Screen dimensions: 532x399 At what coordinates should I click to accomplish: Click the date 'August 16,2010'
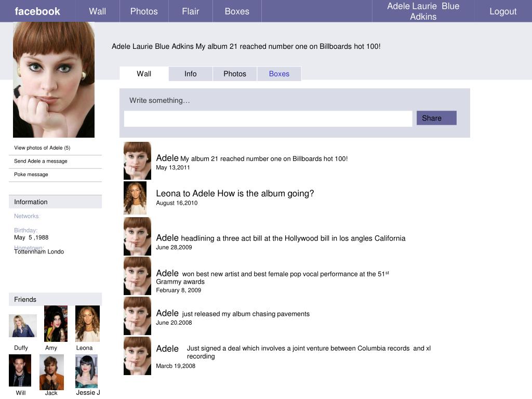coord(177,203)
